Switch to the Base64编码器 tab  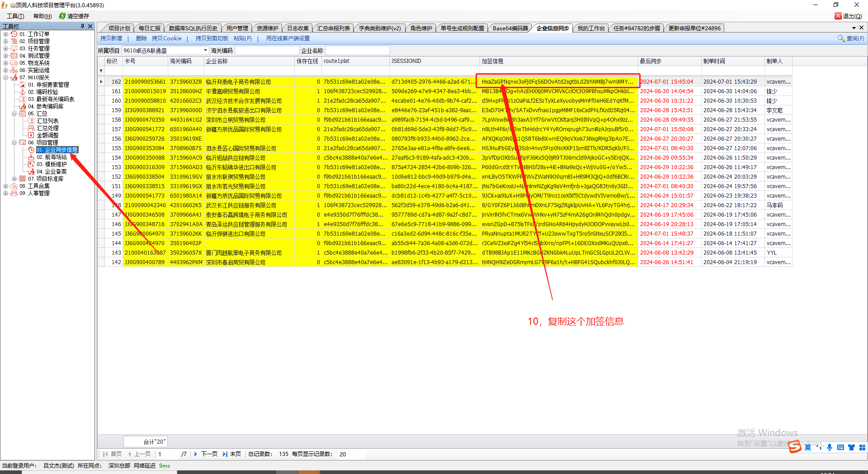(x=510, y=28)
